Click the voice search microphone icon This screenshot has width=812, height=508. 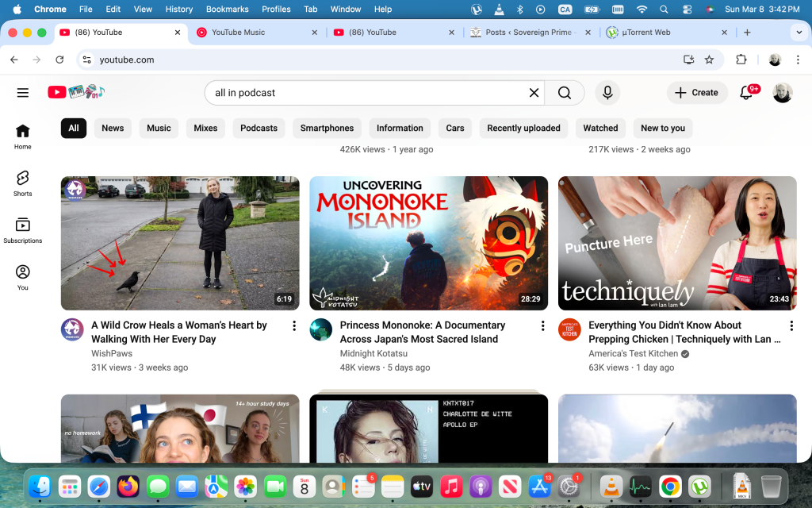607,93
